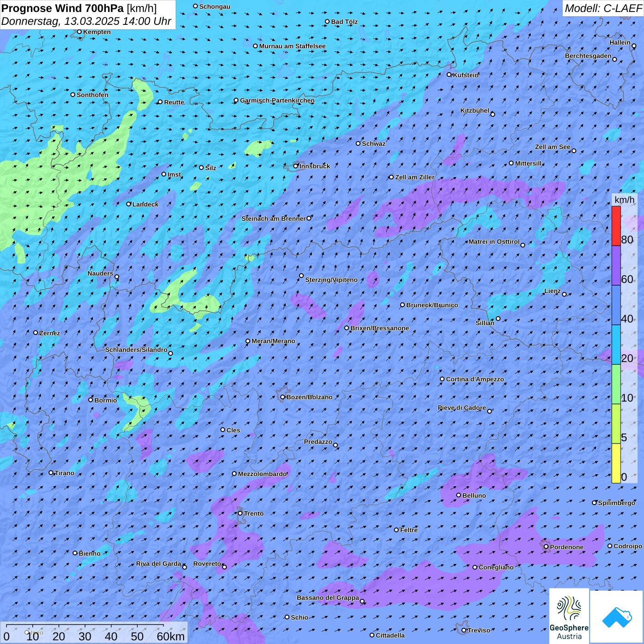
Task: Click the 'Riva del Garda' label
Action: click(x=159, y=563)
